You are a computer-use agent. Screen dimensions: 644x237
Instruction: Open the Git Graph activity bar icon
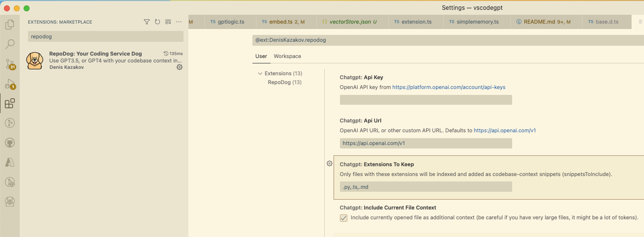point(9,123)
